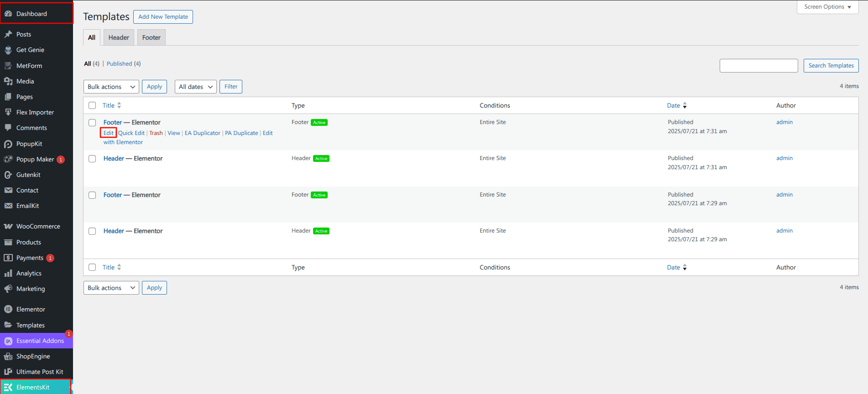Sort by Title in table header

point(112,105)
